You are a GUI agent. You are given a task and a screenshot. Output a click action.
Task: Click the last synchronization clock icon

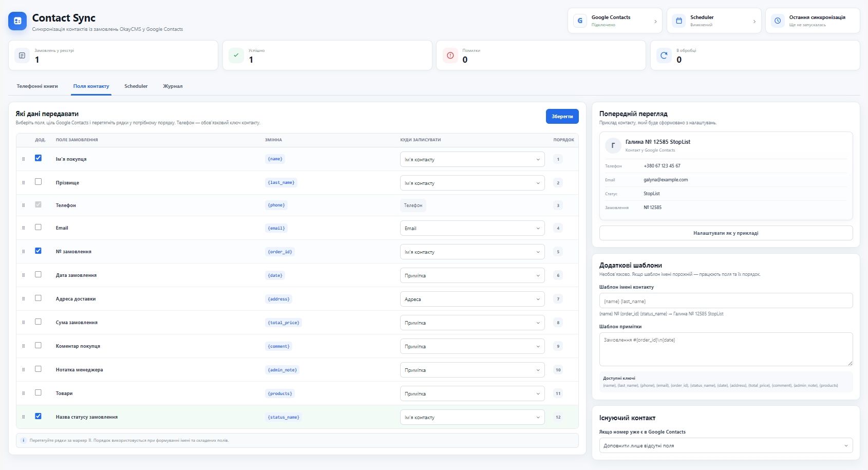(x=778, y=21)
